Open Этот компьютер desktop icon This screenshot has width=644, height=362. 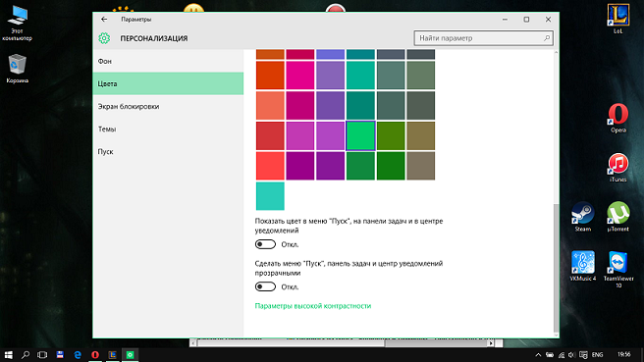point(17,24)
